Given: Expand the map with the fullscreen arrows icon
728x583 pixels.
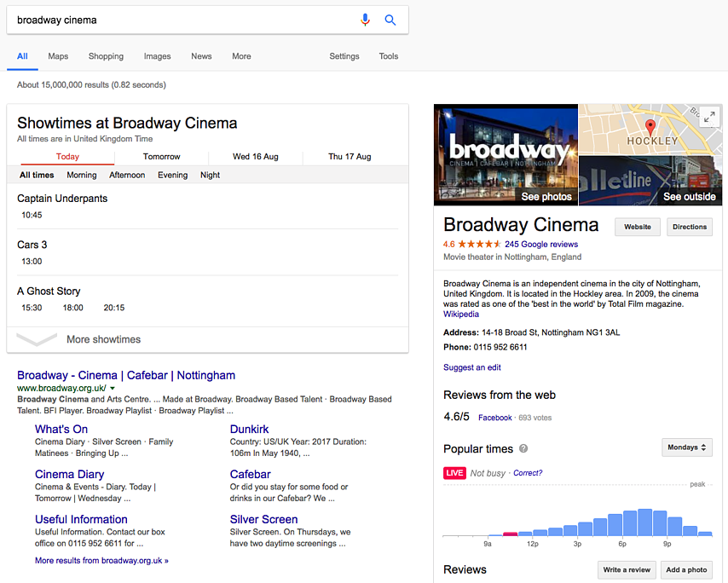Looking at the screenshot, I should (x=709, y=118).
